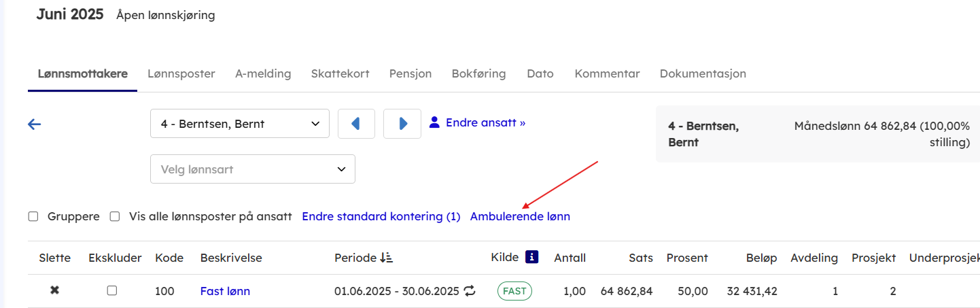Click the person icon beside Endre ansatt

click(435, 122)
